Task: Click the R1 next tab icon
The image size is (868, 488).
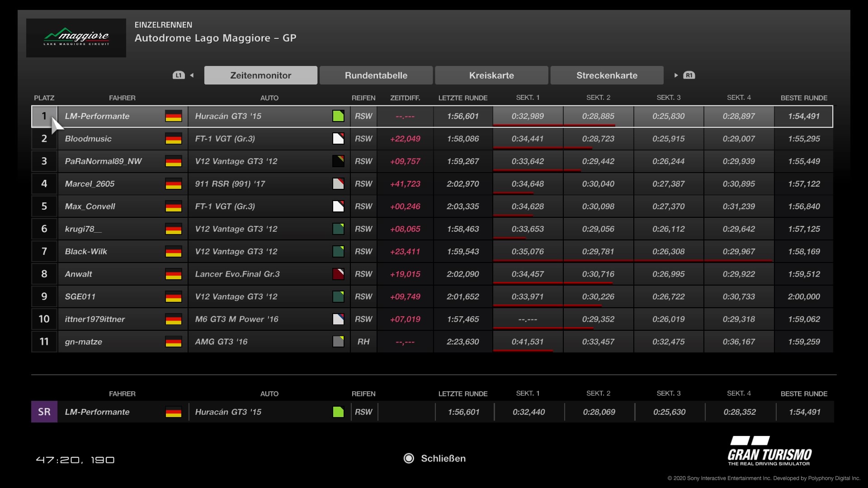Action: point(689,75)
